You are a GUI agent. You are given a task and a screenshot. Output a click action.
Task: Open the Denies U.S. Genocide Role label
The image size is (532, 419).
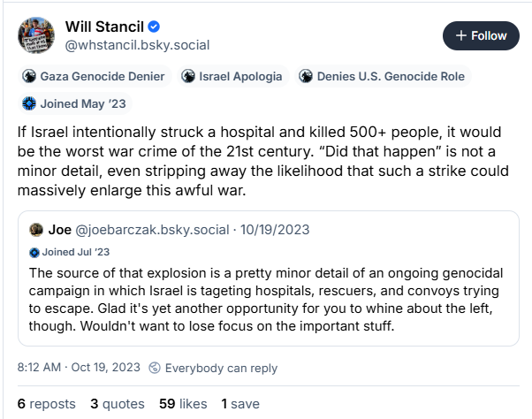click(383, 76)
